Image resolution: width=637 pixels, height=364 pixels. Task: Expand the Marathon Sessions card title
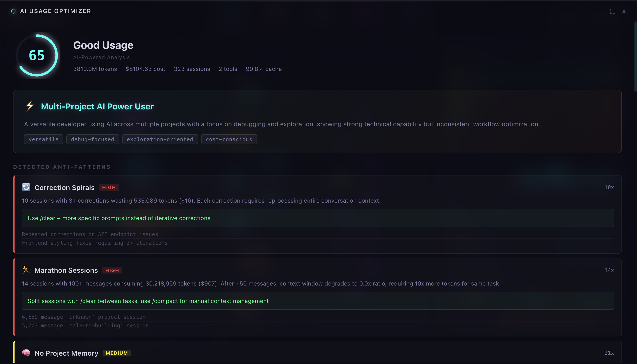coord(66,270)
